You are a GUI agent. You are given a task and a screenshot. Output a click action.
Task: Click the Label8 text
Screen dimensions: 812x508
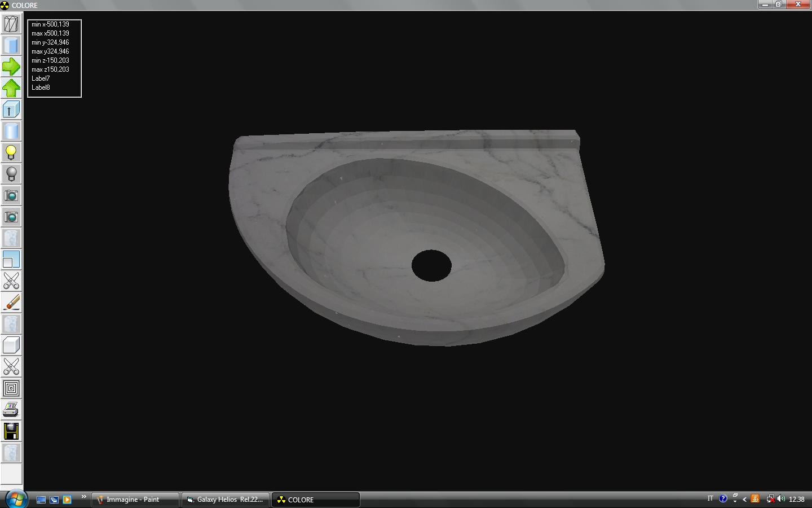point(41,87)
